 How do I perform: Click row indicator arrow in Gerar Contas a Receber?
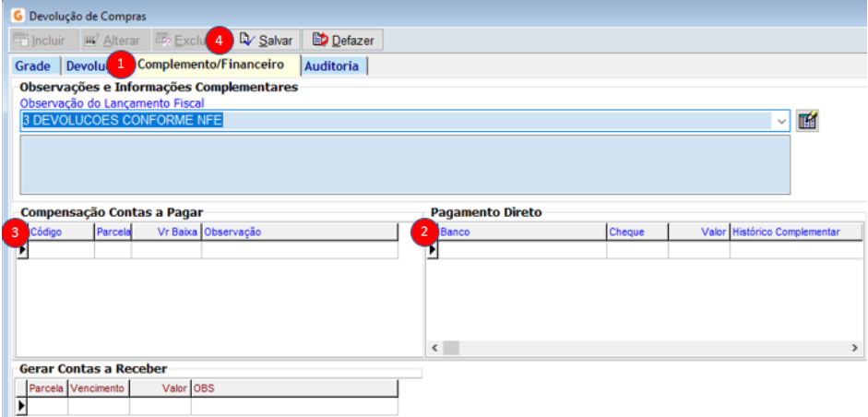(x=21, y=407)
